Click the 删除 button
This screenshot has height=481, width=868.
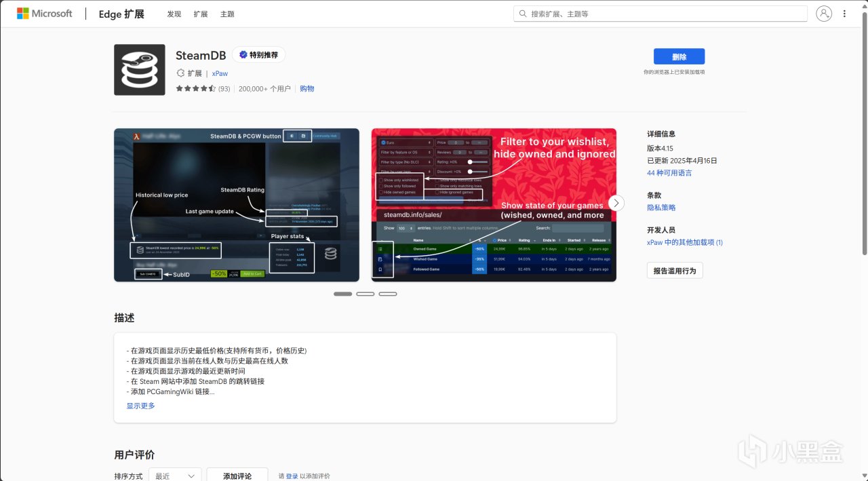(x=679, y=57)
